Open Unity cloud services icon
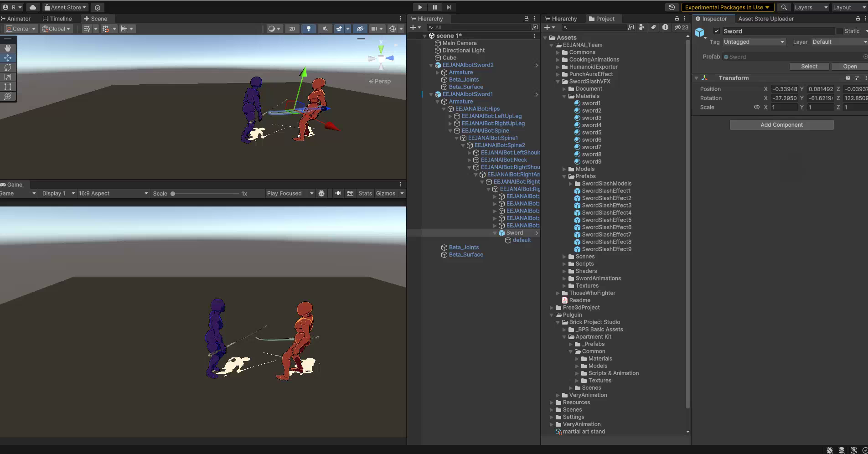 pyautogui.click(x=33, y=7)
